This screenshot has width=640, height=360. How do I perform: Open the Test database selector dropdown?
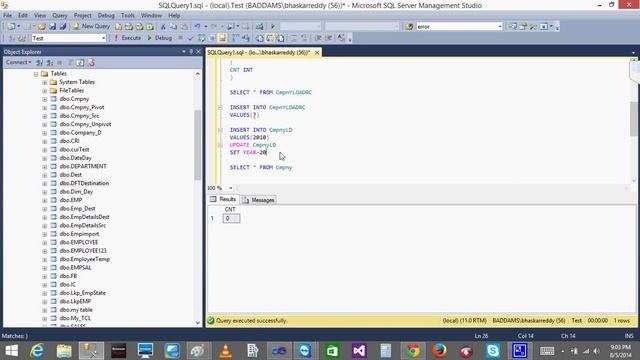pyautogui.click(x=103, y=38)
